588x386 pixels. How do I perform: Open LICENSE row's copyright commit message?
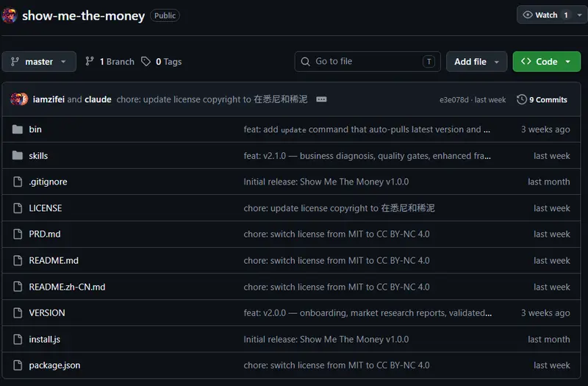point(339,208)
